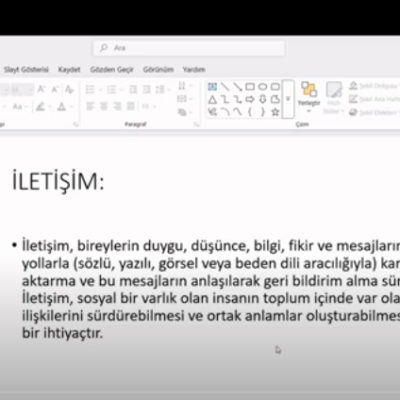Image resolution: width=400 pixels, height=400 pixels.
Task: Select the Rectangle shape
Action: 250,87
